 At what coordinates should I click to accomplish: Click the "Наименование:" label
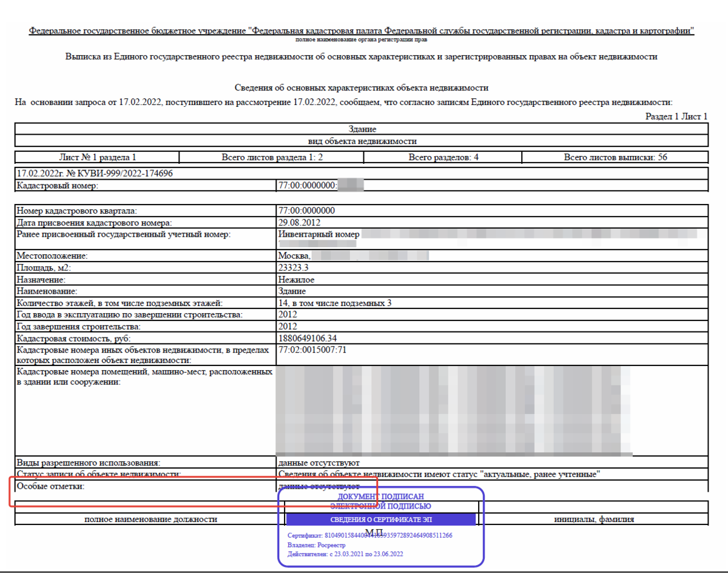click(45, 291)
